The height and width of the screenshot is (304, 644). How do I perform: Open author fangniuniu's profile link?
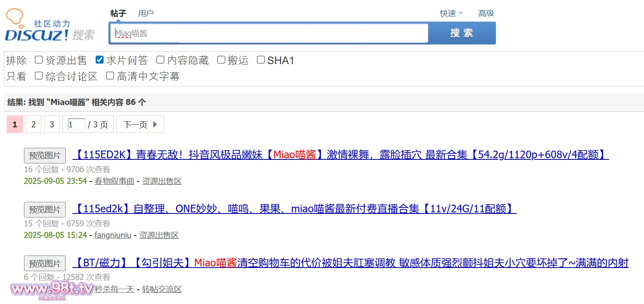pos(113,235)
